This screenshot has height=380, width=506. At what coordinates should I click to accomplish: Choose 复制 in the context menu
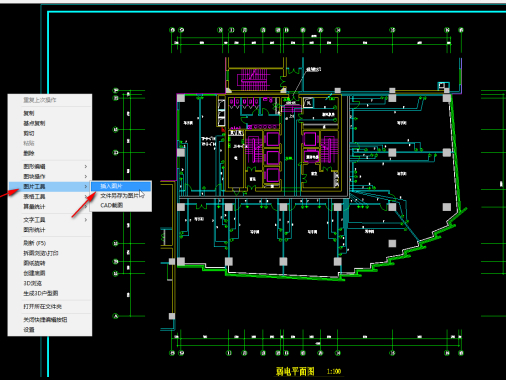click(50, 113)
